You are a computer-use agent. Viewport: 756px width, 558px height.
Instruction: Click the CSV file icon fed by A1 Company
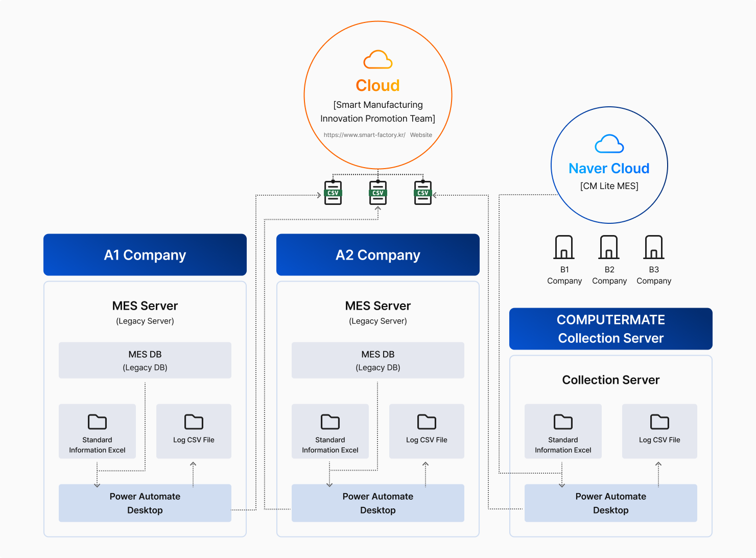click(333, 193)
